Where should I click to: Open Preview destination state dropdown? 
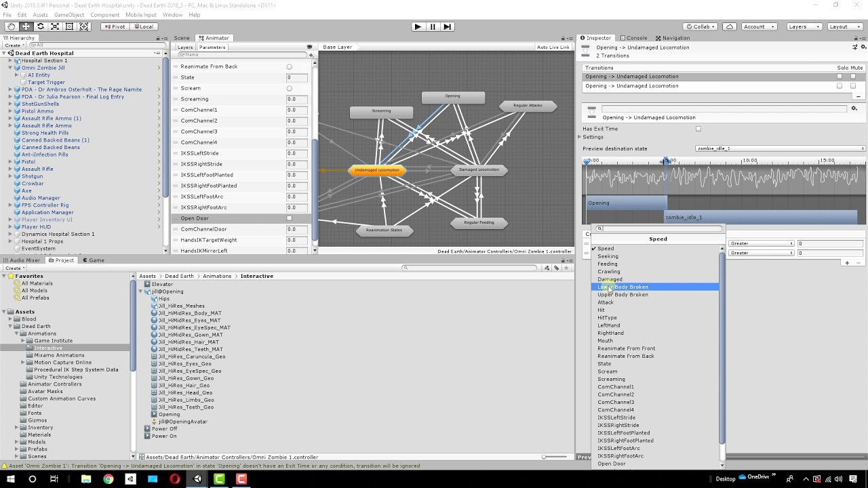[x=781, y=148]
